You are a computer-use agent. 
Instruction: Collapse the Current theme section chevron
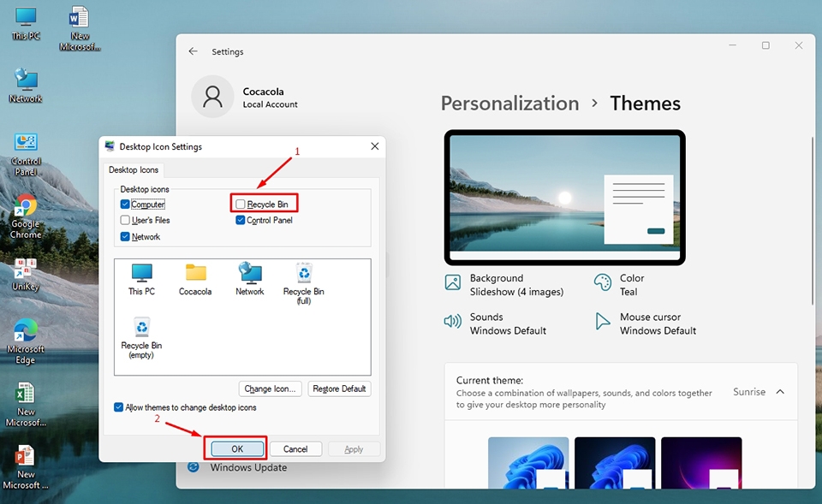click(x=780, y=392)
